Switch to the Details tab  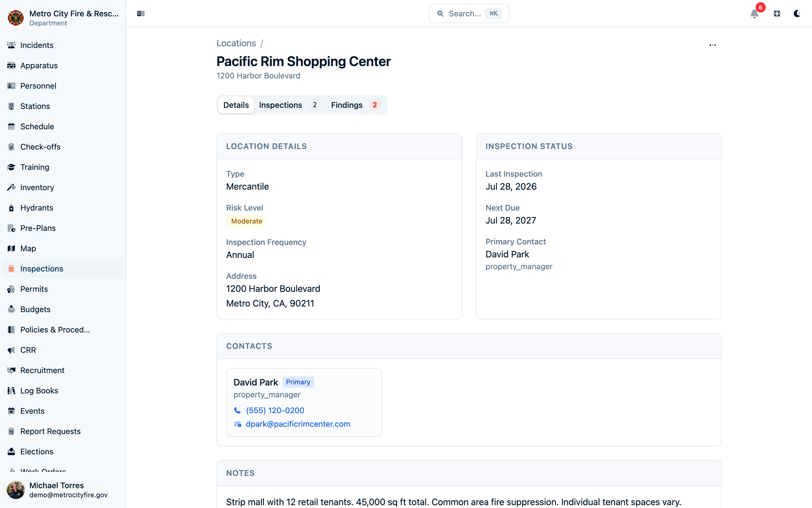pos(236,105)
